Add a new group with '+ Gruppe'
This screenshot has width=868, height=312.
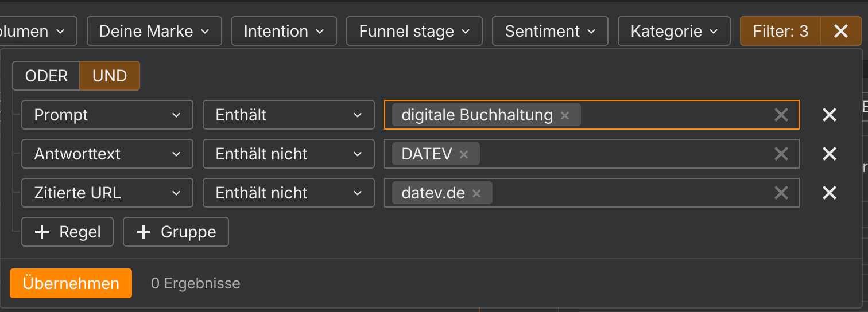click(176, 232)
